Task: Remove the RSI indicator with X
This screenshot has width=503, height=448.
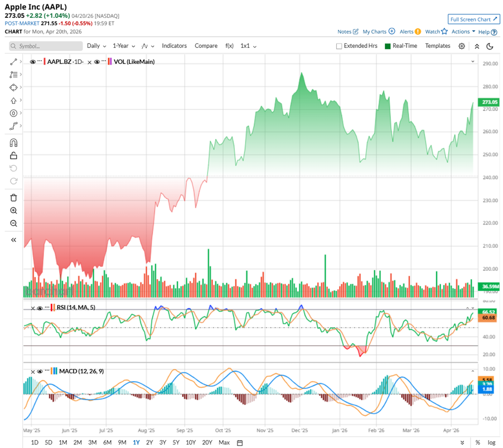Action: (x=33, y=308)
